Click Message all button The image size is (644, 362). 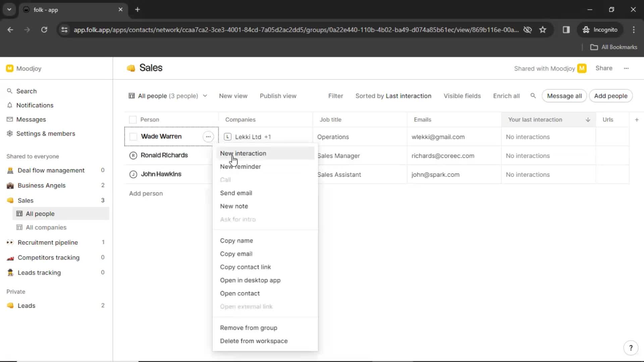tap(565, 96)
